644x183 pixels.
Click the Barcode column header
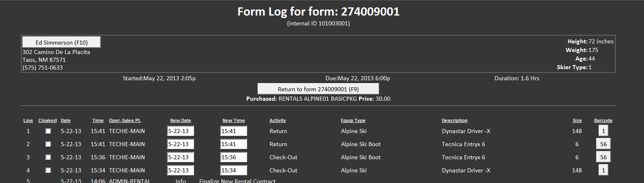tap(603, 120)
